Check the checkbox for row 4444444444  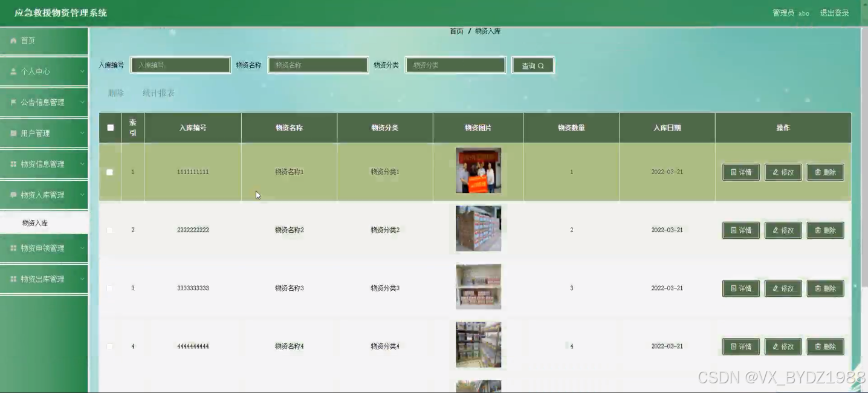pos(110,346)
